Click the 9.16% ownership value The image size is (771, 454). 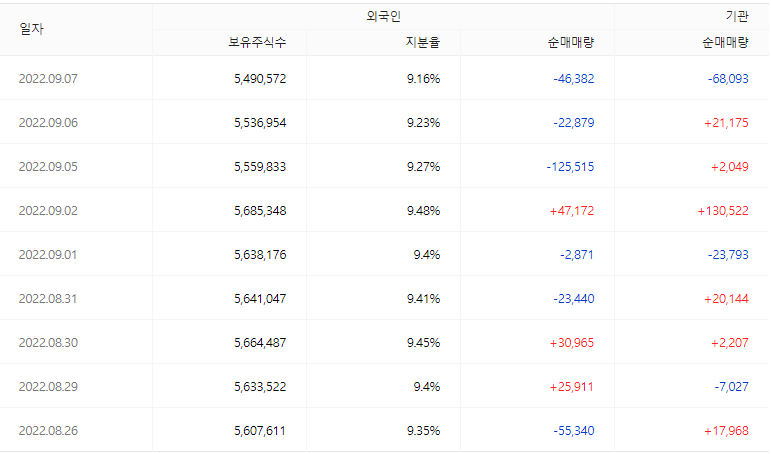pyautogui.click(x=423, y=79)
